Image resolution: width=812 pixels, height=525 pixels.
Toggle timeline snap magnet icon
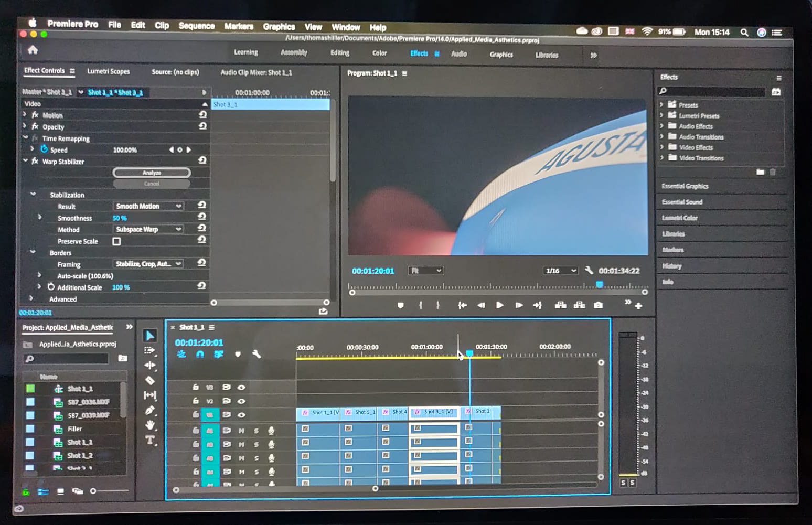(200, 355)
